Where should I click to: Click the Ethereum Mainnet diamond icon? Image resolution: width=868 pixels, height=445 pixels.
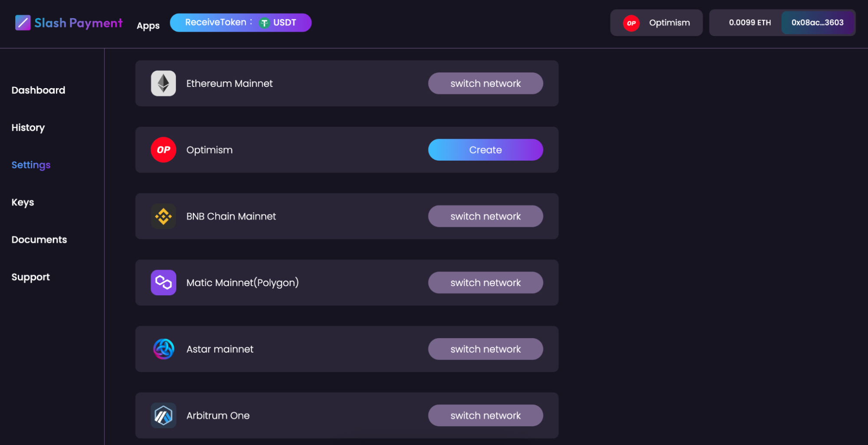tap(163, 83)
